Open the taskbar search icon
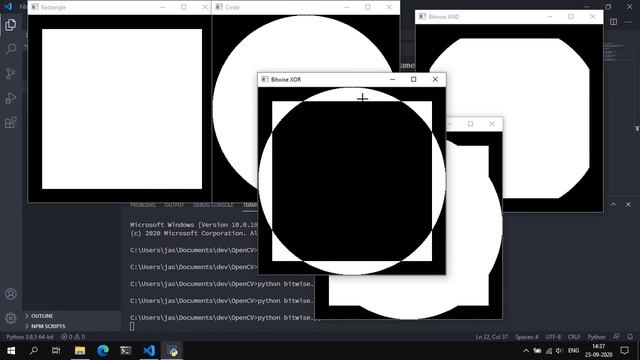This screenshot has width=640, height=360. tap(34, 351)
